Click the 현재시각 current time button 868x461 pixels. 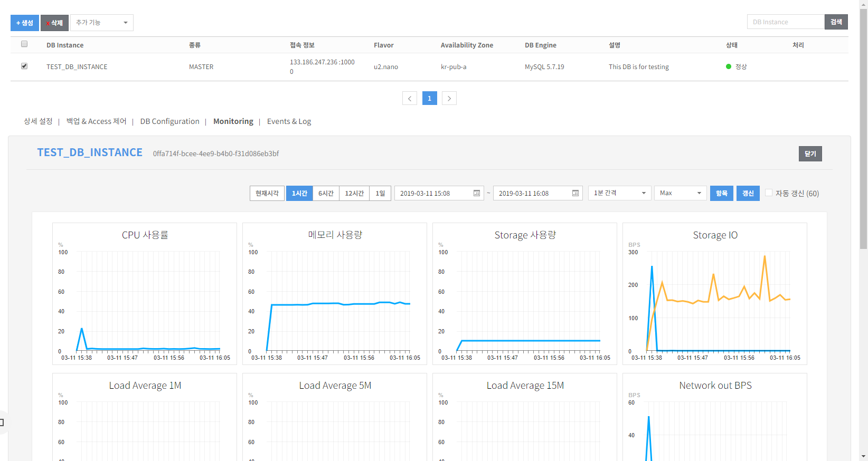point(267,193)
